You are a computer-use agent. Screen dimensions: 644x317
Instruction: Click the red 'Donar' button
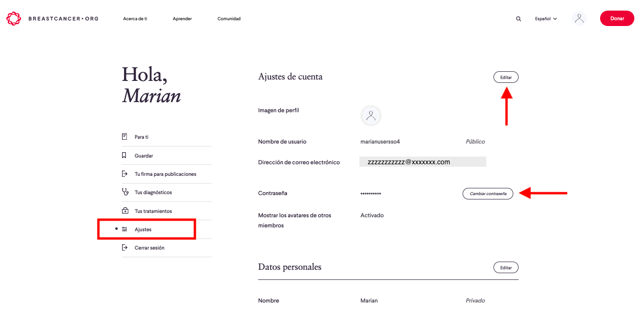coord(617,18)
